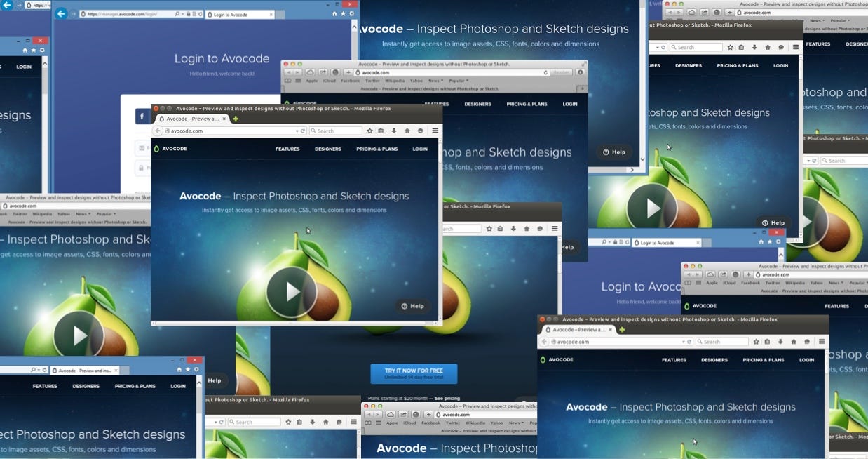Open downloads arrow in center Firefox window
The image size is (868, 459).
point(394,131)
